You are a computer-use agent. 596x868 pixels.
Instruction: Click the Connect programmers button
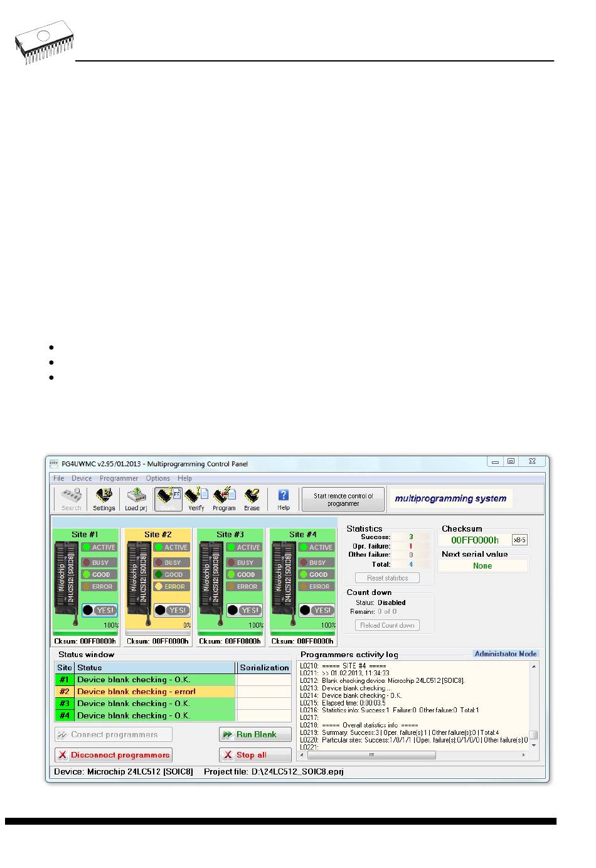(x=114, y=734)
